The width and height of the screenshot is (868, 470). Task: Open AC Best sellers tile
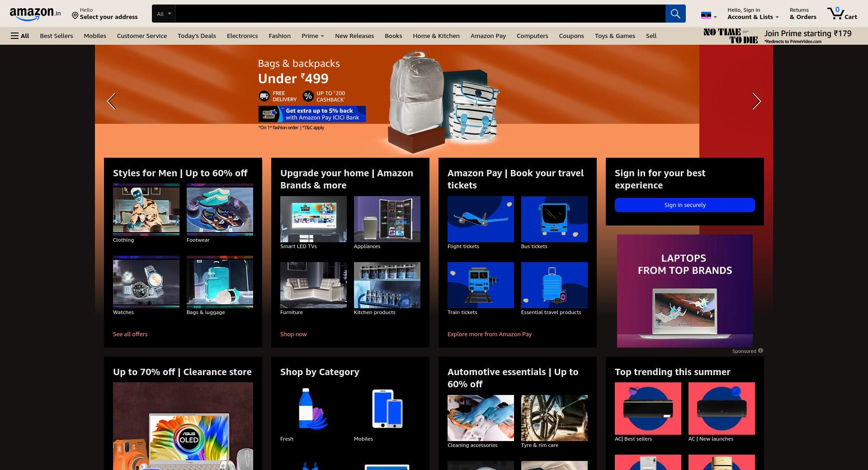pos(648,409)
